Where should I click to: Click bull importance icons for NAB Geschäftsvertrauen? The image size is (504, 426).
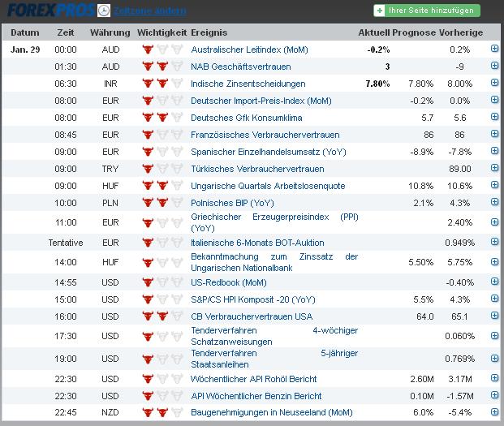click(x=162, y=67)
